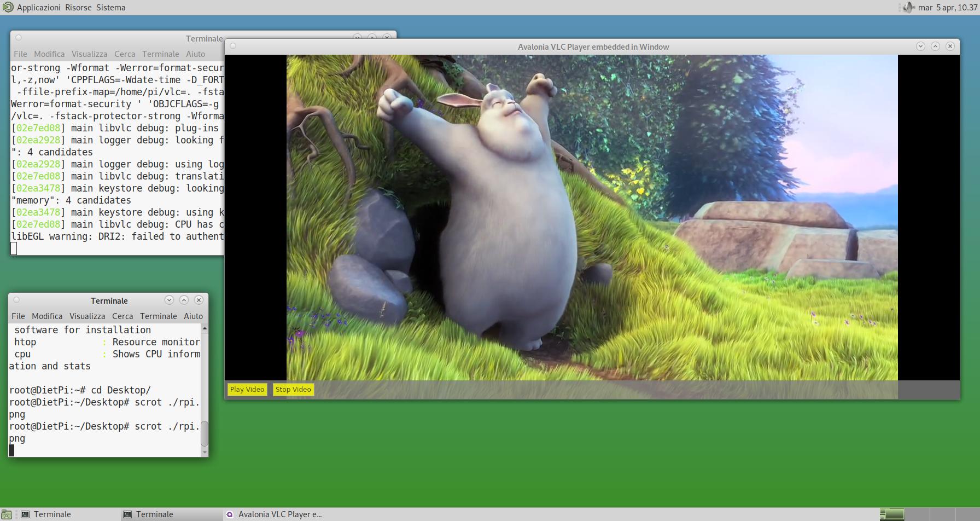Open the MATE main menu logo icon

(8, 7)
